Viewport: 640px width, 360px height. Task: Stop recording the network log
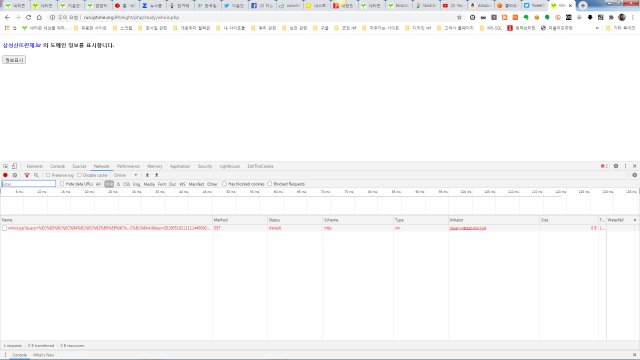(x=5, y=175)
